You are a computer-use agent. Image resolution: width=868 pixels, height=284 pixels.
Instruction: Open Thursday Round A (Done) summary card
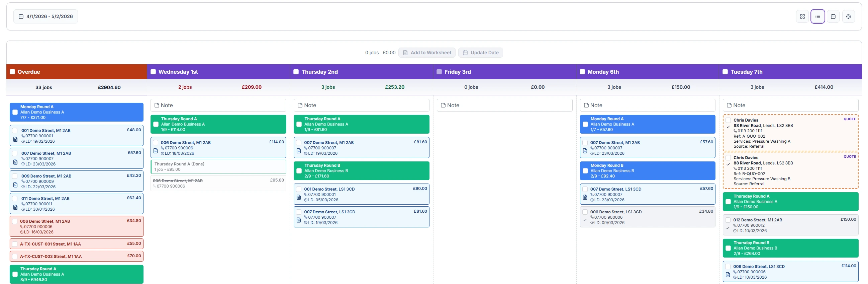[x=218, y=167]
